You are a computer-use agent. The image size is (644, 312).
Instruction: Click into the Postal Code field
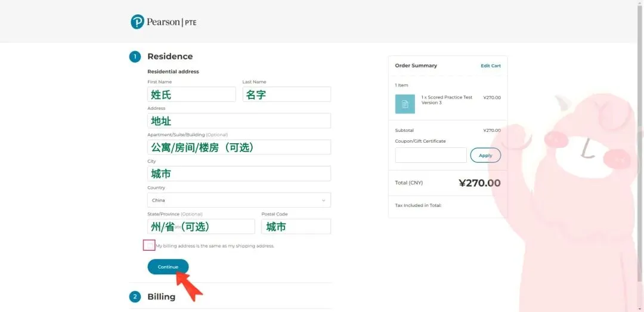pyautogui.click(x=296, y=227)
